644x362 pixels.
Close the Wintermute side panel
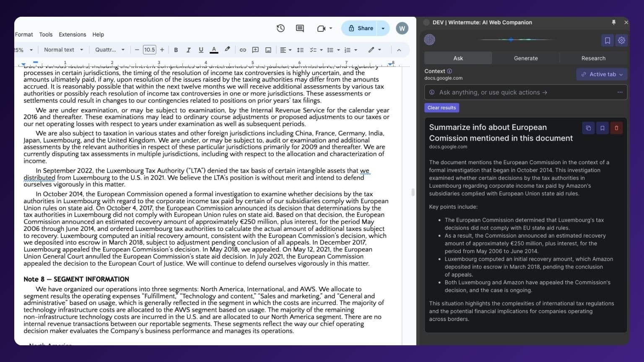[x=626, y=22]
